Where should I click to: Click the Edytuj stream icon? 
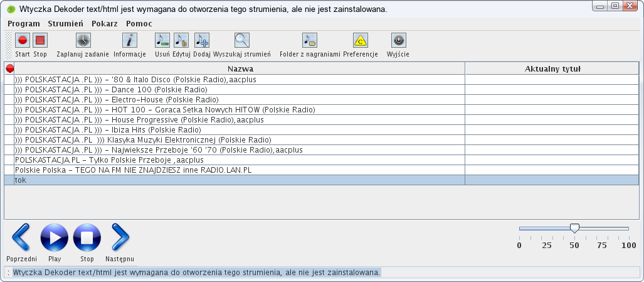pos(181,41)
